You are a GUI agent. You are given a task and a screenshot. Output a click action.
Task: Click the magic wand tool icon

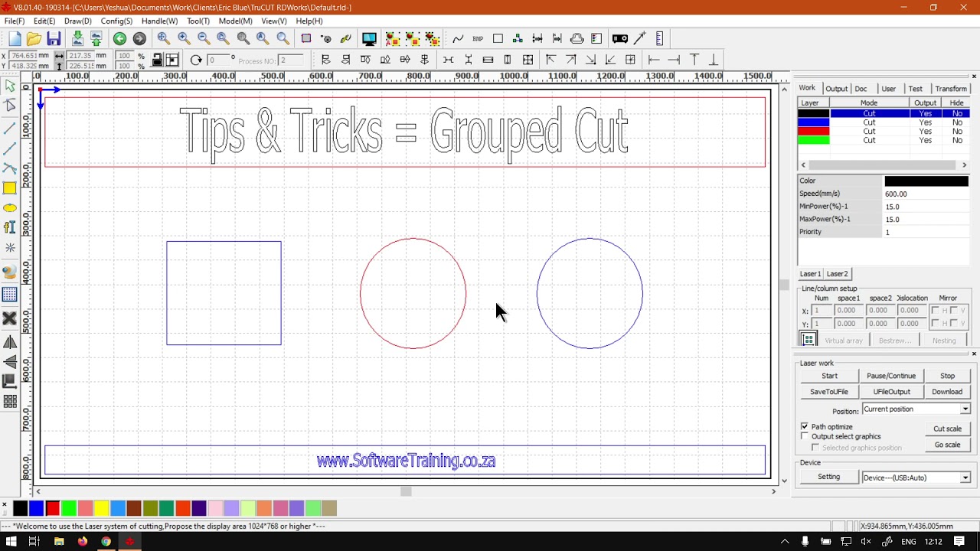640,39
